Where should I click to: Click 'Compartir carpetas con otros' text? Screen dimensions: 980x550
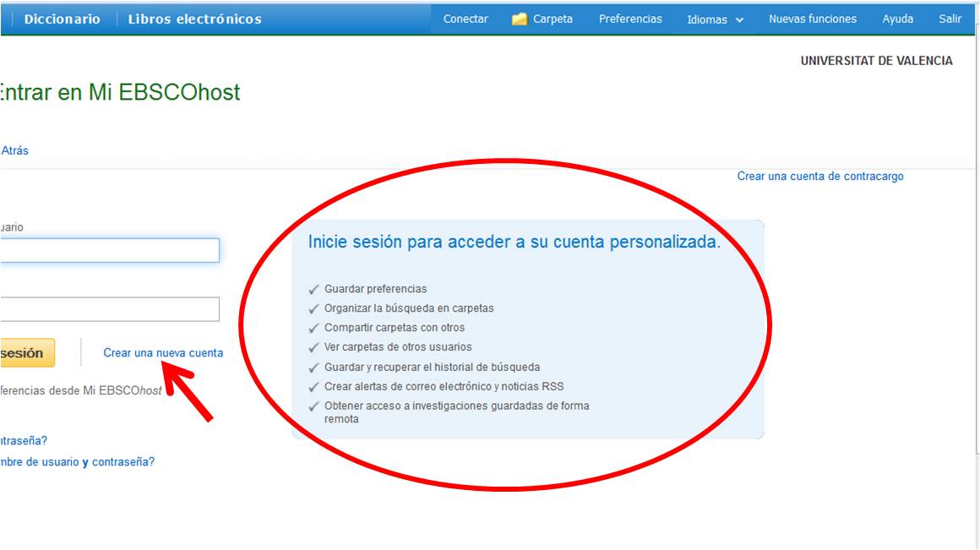coord(395,328)
